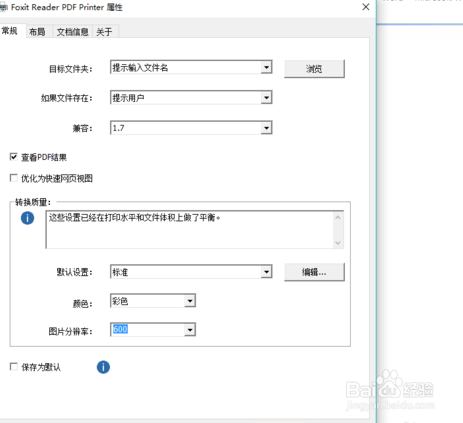The height and width of the screenshot is (423, 463).
Task: Open the 布局 tab
Action: click(x=37, y=32)
